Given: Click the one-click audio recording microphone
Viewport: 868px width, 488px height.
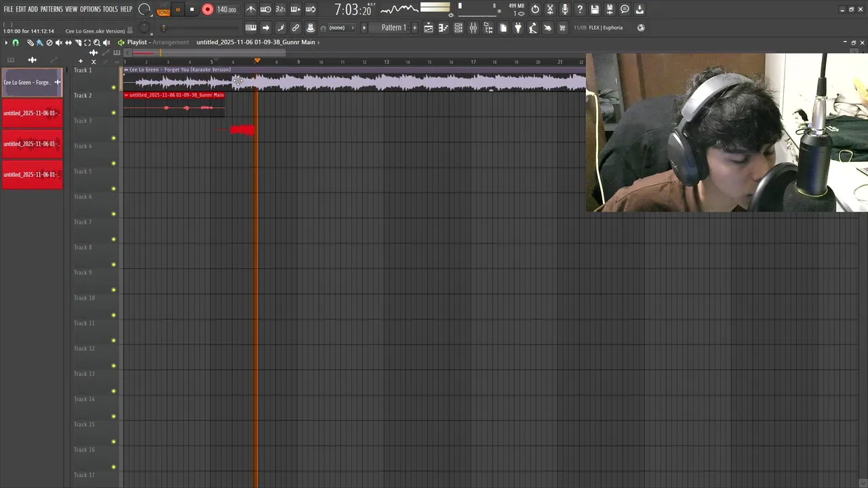Looking at the screenshot, I should pos(565,9).
